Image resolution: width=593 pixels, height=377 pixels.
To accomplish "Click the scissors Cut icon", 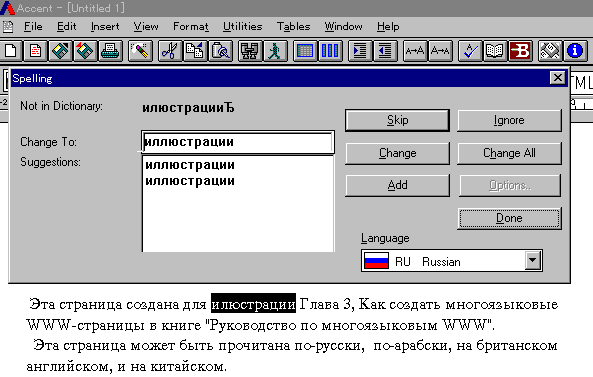I will tap(170, 51).
